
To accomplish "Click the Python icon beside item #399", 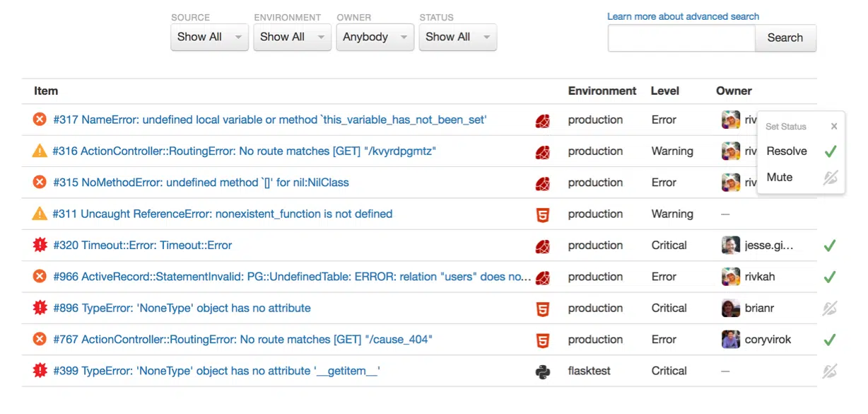I will point(542,370).
